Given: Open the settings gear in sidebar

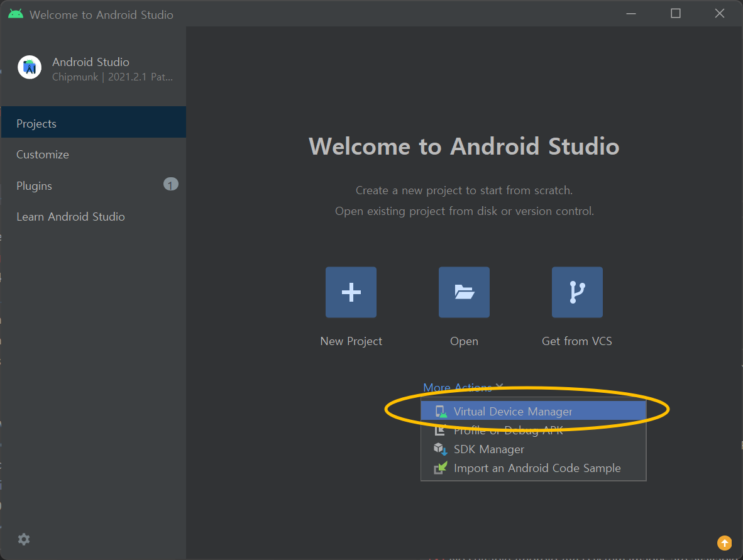Looking at the screenshot, I should coord(24,539).
